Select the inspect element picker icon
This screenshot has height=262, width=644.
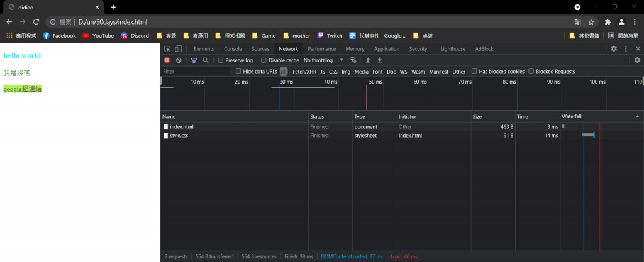point(167,49)
